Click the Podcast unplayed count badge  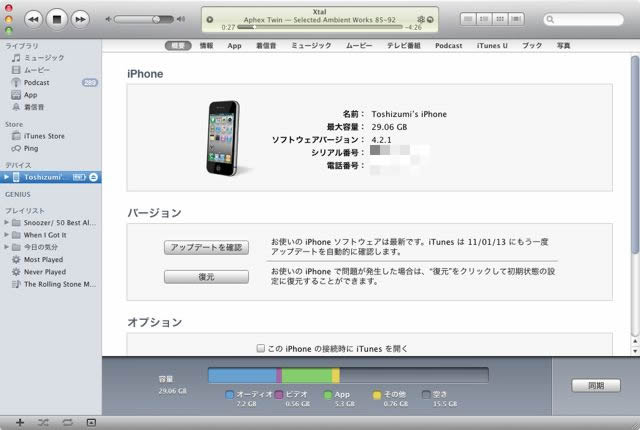[90, 83]
